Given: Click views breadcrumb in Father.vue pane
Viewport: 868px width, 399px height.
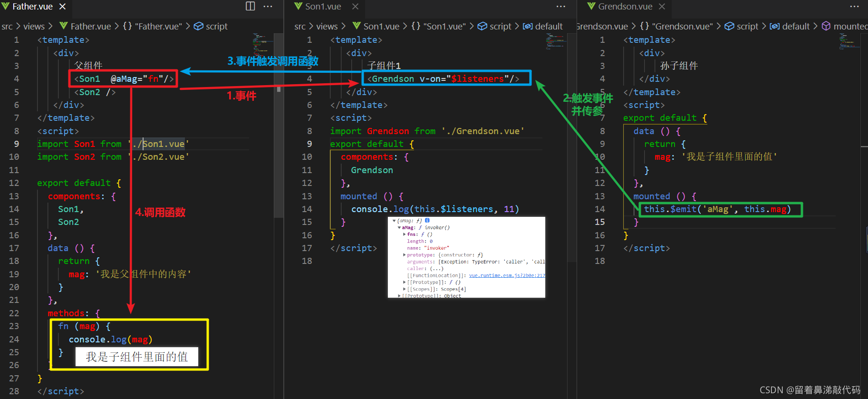Looking at the screenshot, I should coord(34,27).
